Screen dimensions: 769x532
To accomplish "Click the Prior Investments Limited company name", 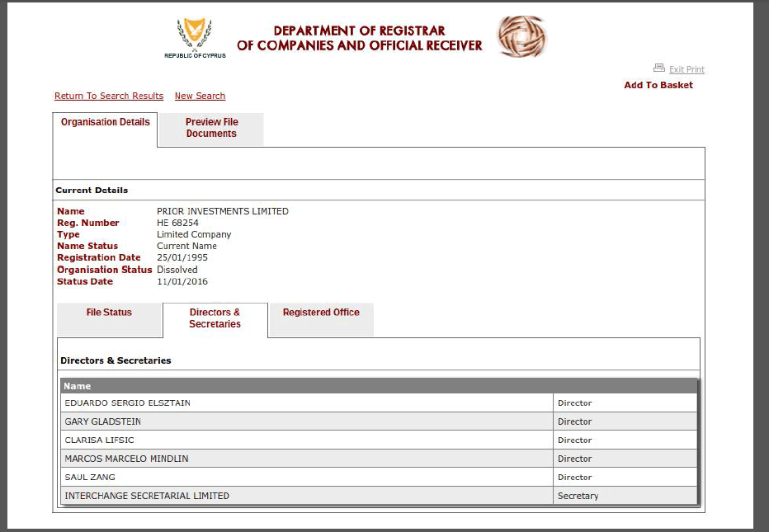I will 223,211.
